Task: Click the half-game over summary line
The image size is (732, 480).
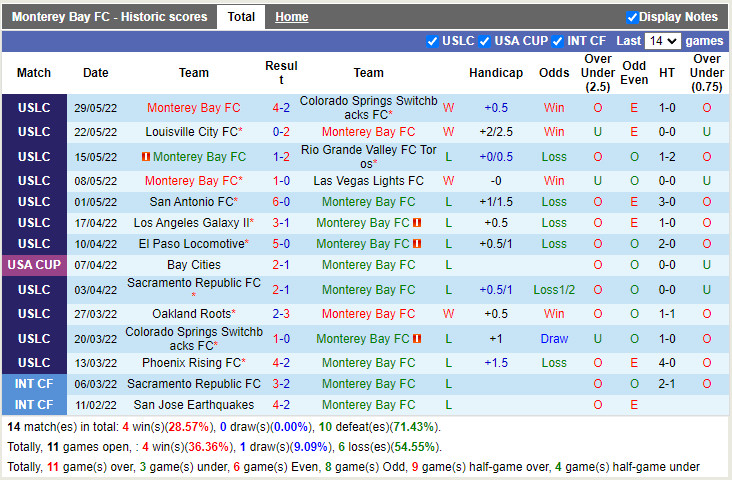Action: tap(353, 467)
